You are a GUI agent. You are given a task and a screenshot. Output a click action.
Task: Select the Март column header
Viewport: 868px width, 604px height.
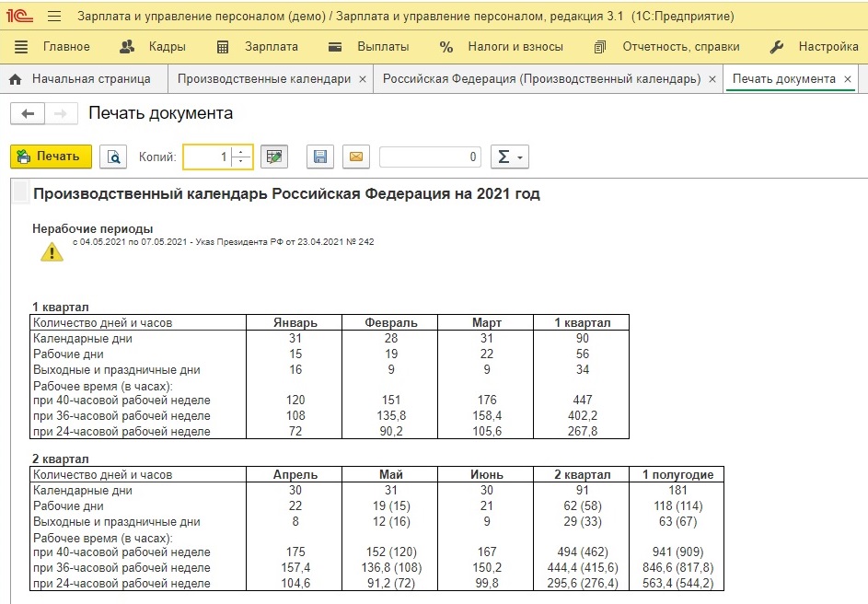point(487,323)
